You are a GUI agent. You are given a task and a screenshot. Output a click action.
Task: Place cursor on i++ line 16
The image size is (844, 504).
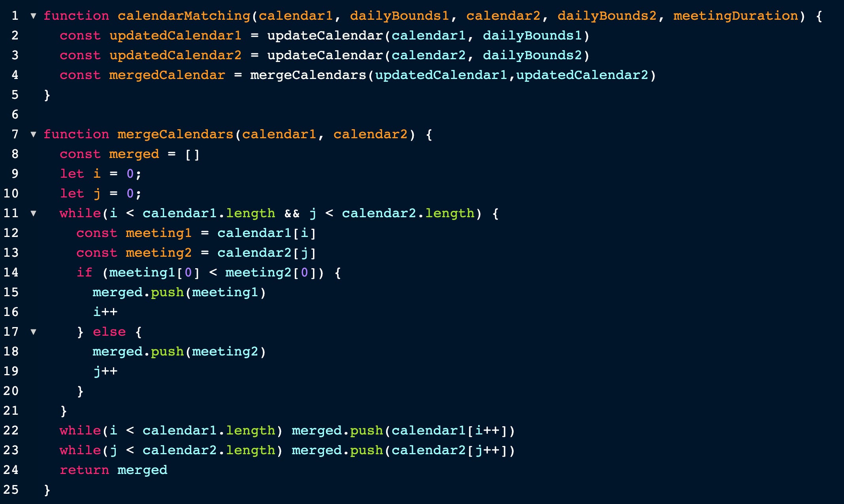105,312
